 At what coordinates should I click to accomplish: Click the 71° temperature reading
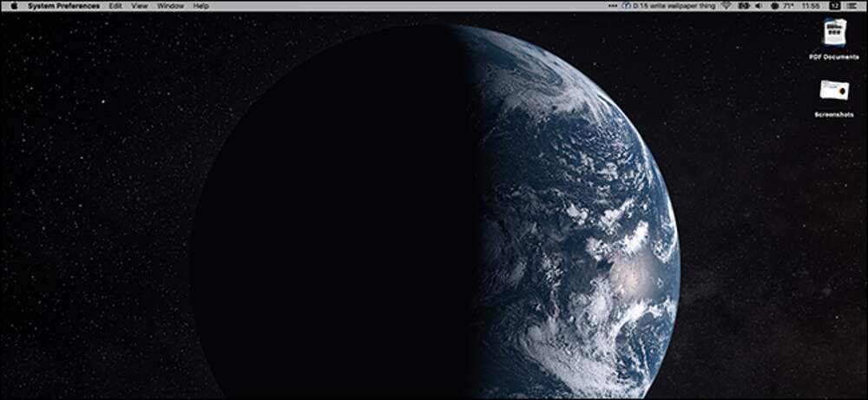[788, 5]
